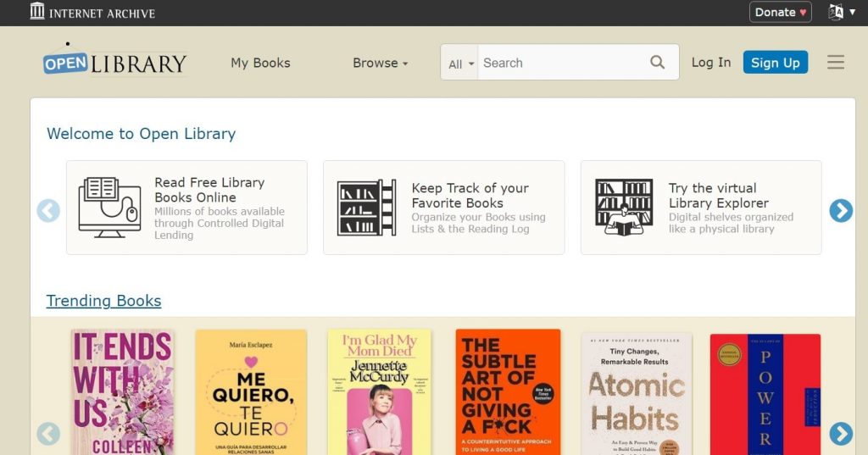Click the Donate button with heart

tap(780, 12)
